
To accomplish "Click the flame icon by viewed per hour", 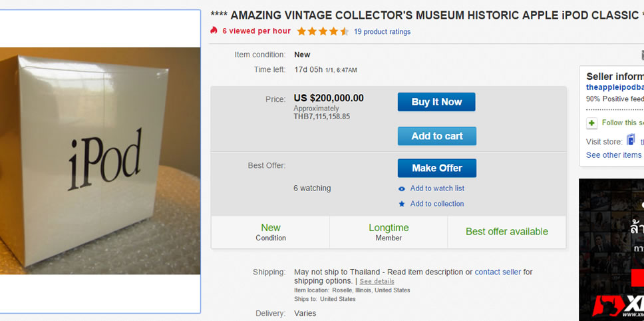I will point(214,31).
